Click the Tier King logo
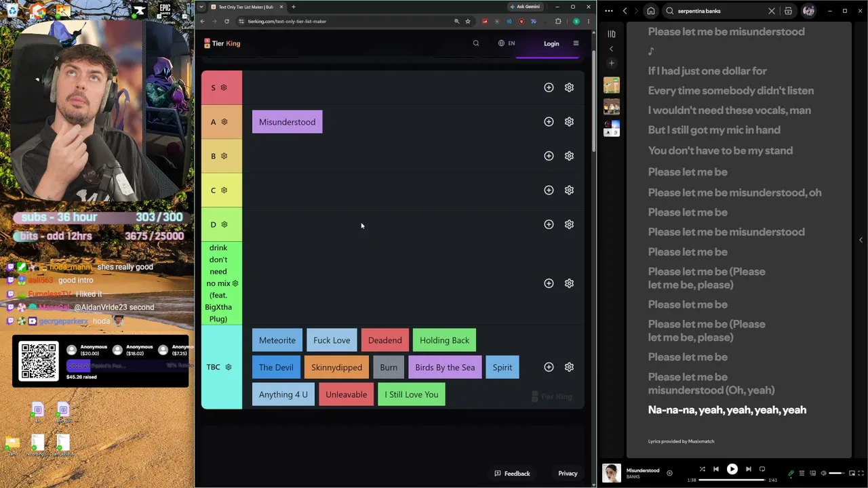 pyautogui.click(x=222, y=43)
